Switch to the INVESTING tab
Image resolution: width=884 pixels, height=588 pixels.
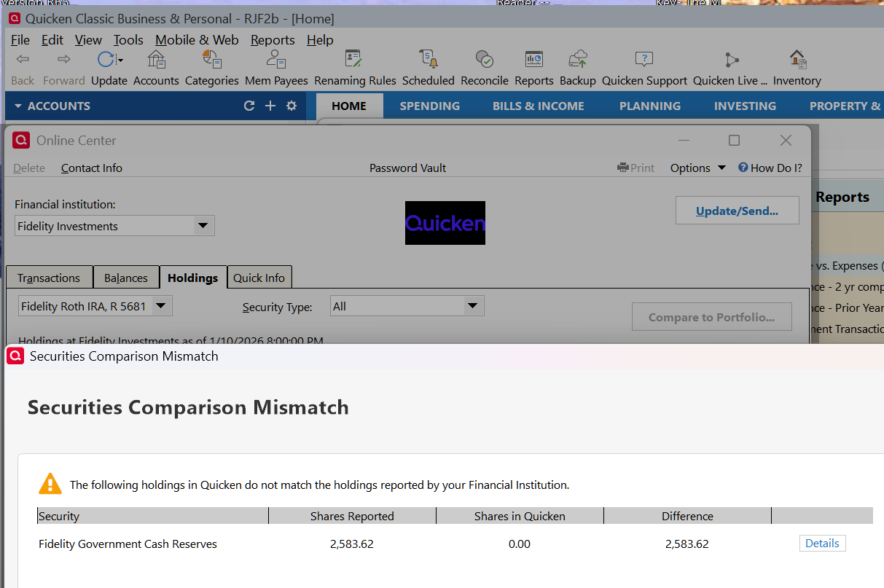[x=745, y=106]
